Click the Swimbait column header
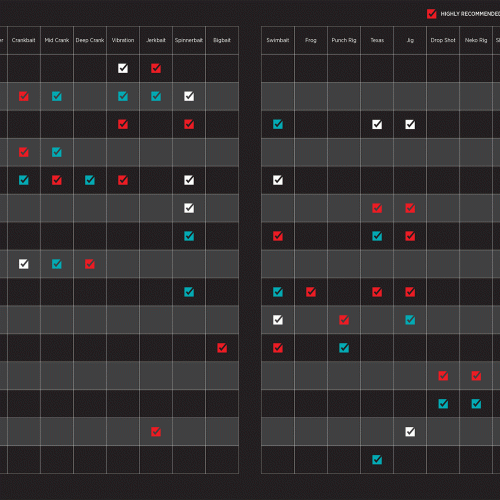Viewport: 500px width, 500px height. (x=278, y=40)
